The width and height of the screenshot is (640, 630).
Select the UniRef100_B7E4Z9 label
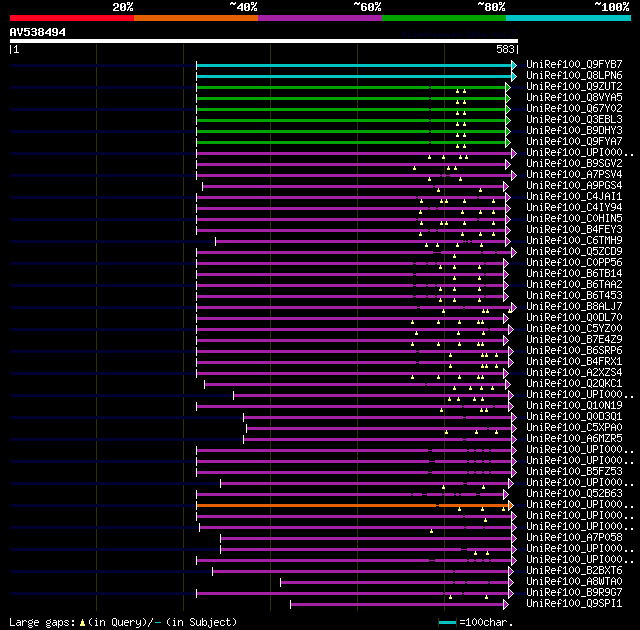click(x=574, y=340)
